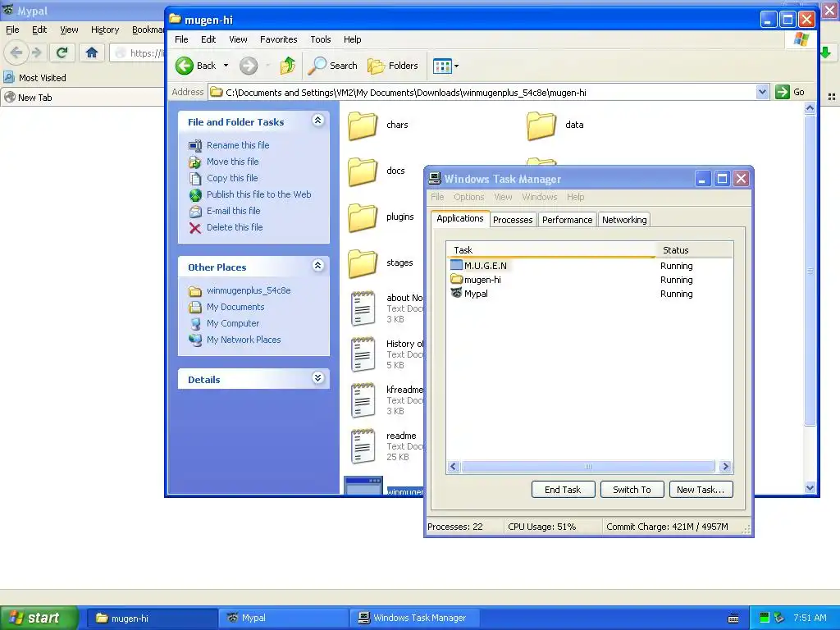
Task: Open My Computer in Other Places
Action: [232, 323]
